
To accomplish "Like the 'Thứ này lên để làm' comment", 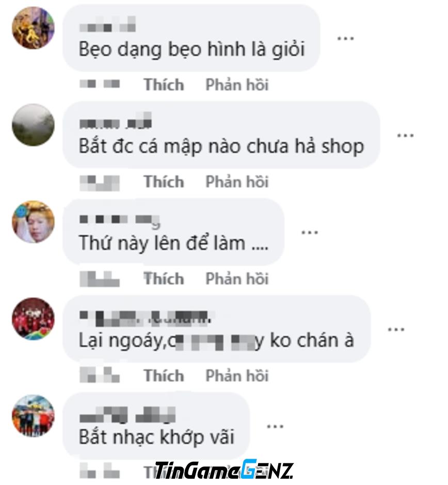I will [x=164, y=279].
